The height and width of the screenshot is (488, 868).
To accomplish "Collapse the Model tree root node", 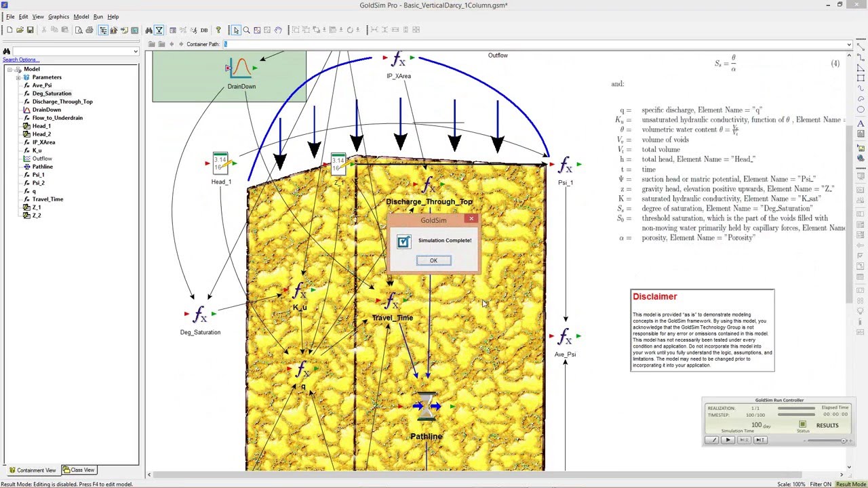I will coord(9,69).
